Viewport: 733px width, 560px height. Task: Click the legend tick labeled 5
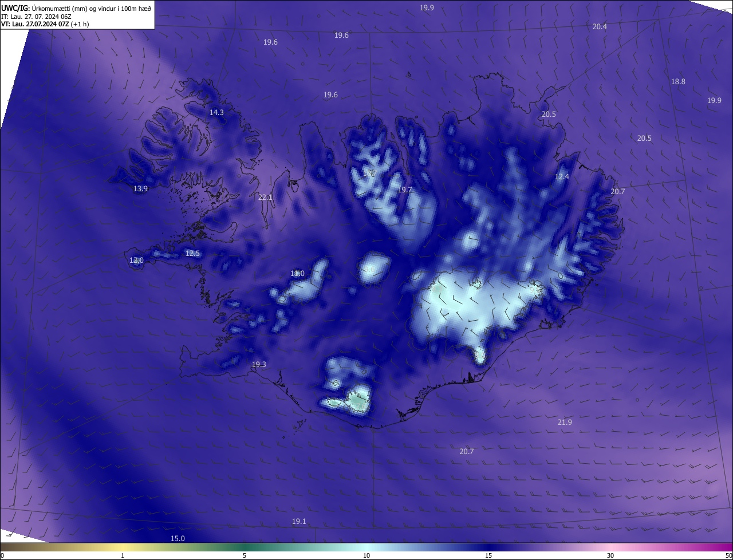(x=245, y=555)
